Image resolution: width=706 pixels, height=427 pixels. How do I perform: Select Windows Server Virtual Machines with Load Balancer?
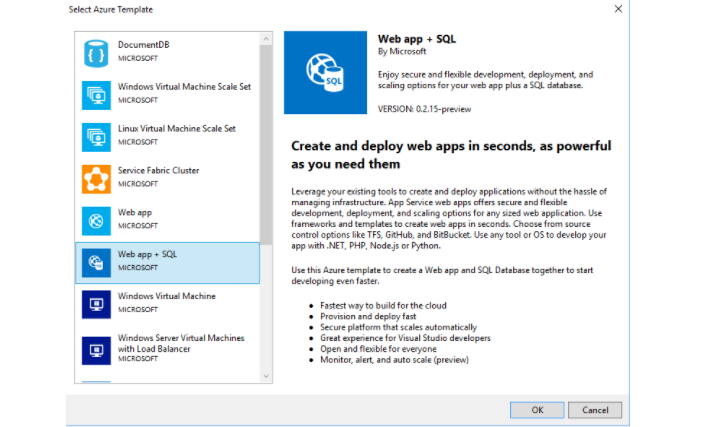pyautogui.click(x=180, y=345)
